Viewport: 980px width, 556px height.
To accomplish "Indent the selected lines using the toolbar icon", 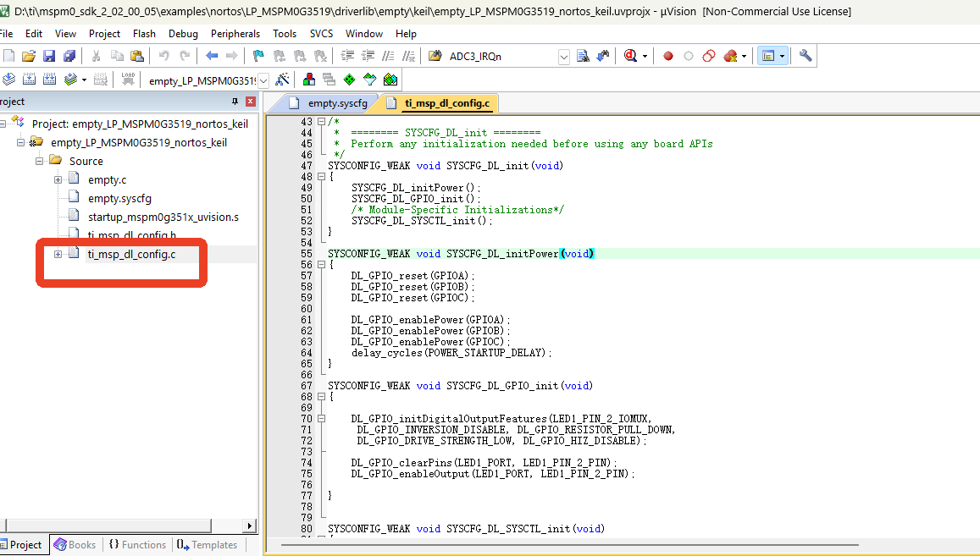I will pos(347,56).
